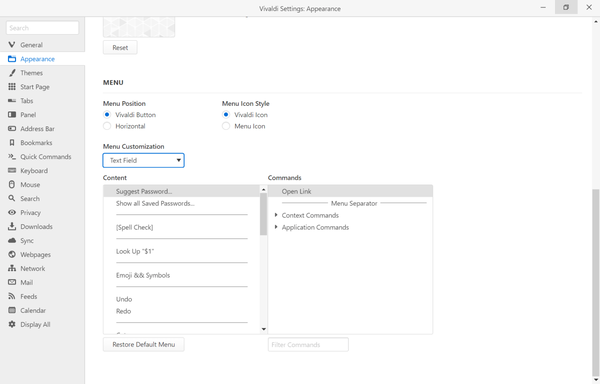Select Horizontal menu position
The image size is (600, 384).
point(107,126)
